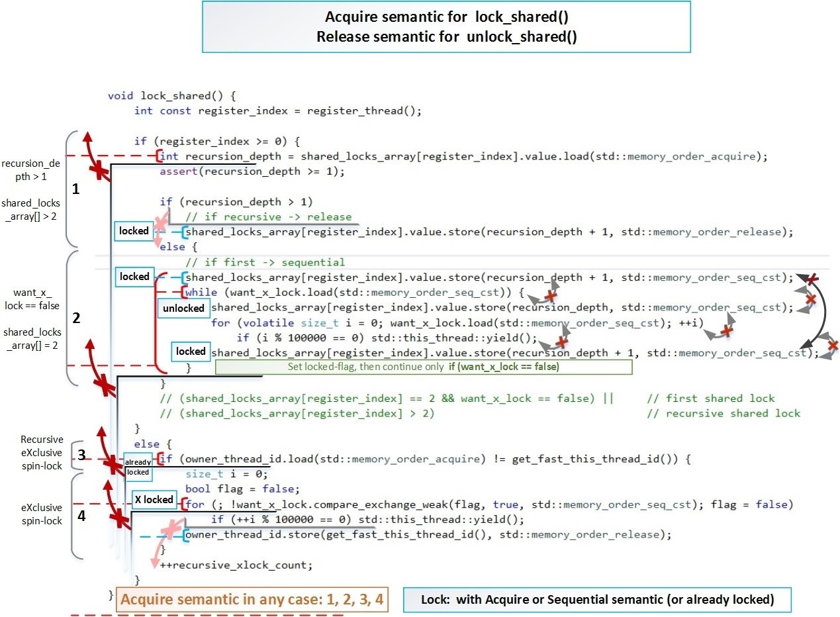This screenshot has width=840, height=617.
Task: Click the "unlocked" badge inside the while loop
Action: coord(183,308)
